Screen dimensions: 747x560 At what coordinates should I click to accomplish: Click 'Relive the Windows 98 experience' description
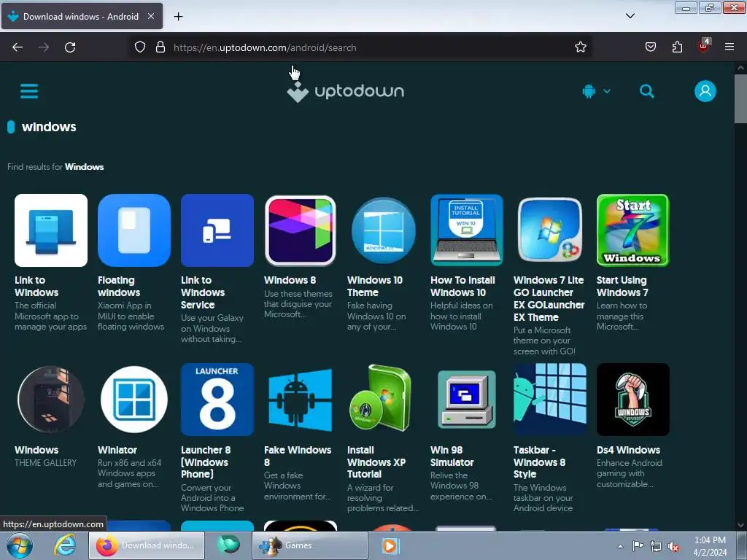(x=461, y=486)
